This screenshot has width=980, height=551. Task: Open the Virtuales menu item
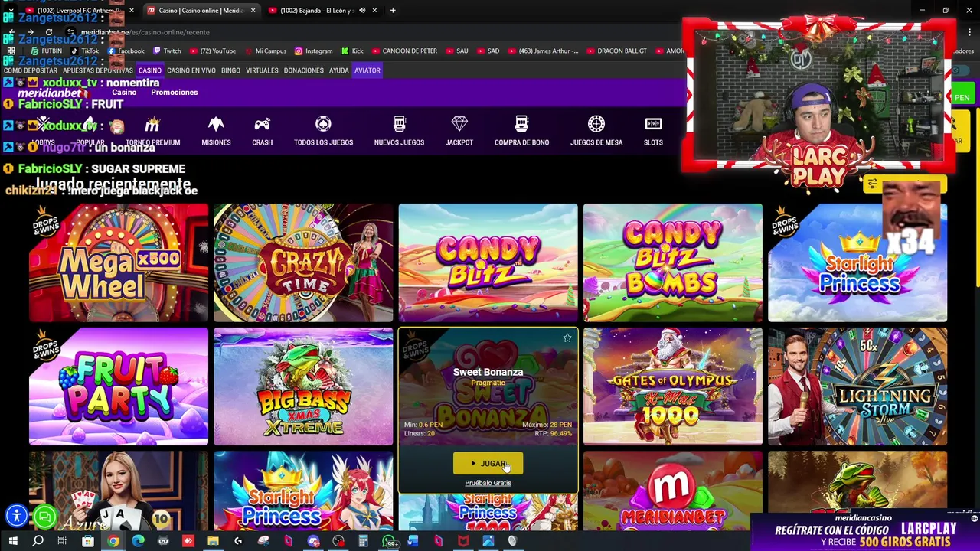262,70
